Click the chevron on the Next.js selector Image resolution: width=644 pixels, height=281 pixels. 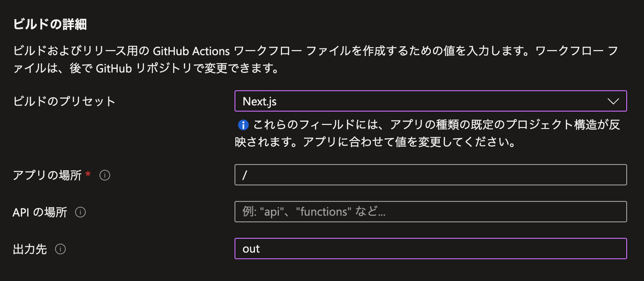point(613,101)
